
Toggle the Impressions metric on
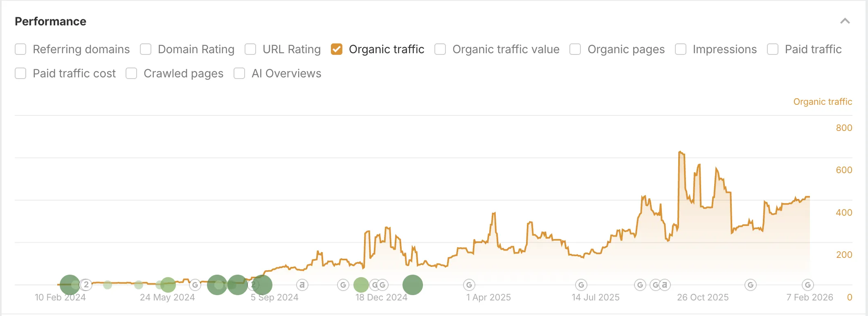[x=680, y=49]
